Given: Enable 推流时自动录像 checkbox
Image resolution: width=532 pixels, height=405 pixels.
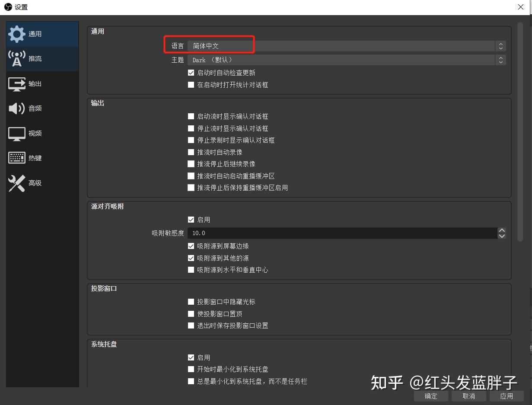Looking at the screenshot, I should [191, 152].
